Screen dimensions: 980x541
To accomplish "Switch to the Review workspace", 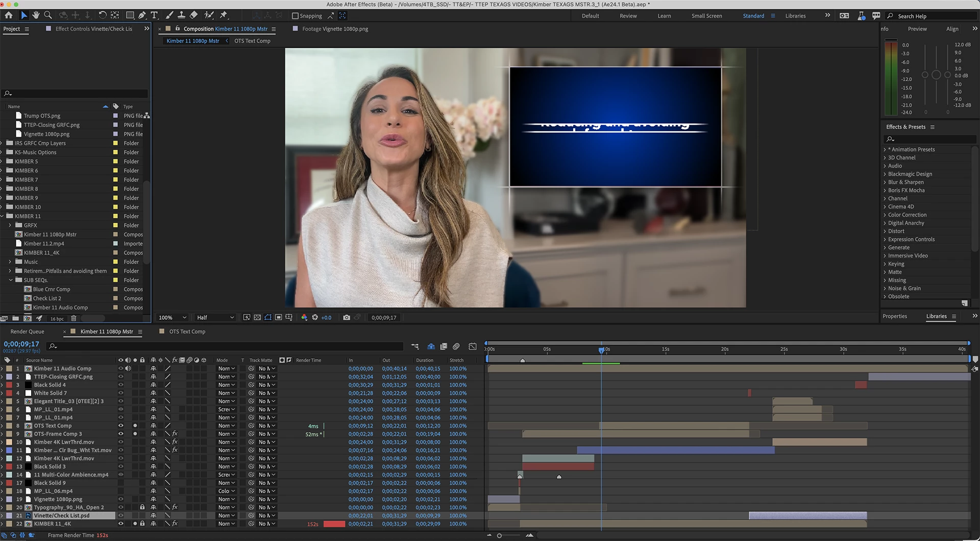I will click(628, 16).
